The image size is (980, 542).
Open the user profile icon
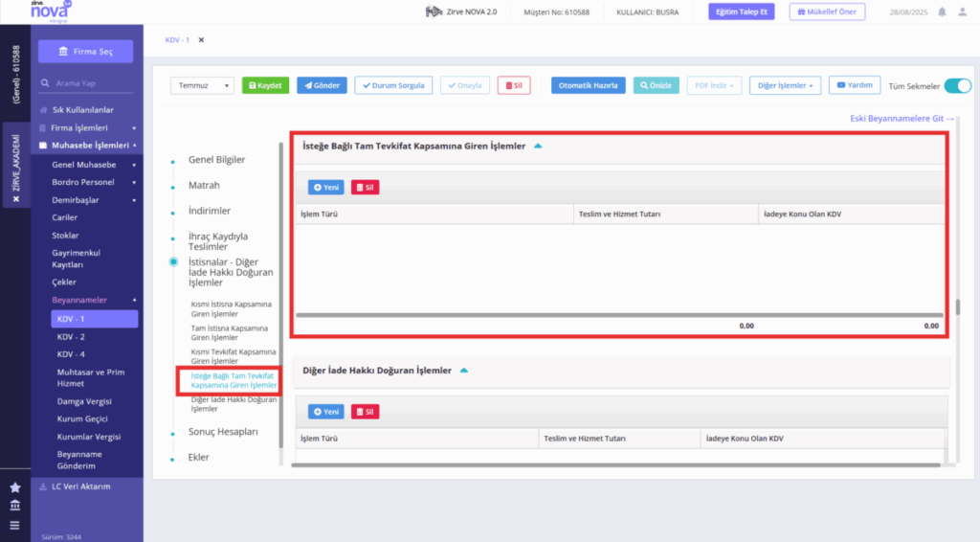[x=963, y=11]
